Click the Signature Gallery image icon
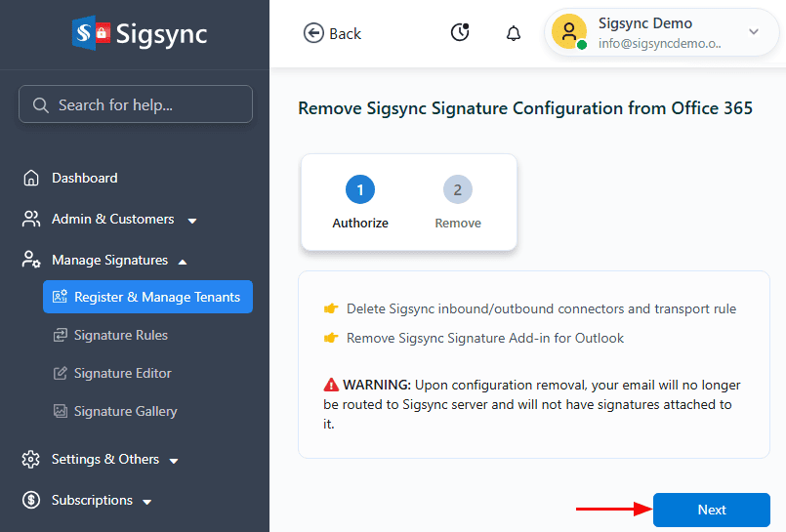Image resolution: width=786 pixels, height=532 pixels. pos(59,411)
